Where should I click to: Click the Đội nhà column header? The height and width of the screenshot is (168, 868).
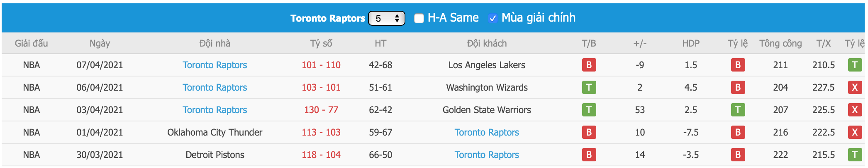[215, 43]
